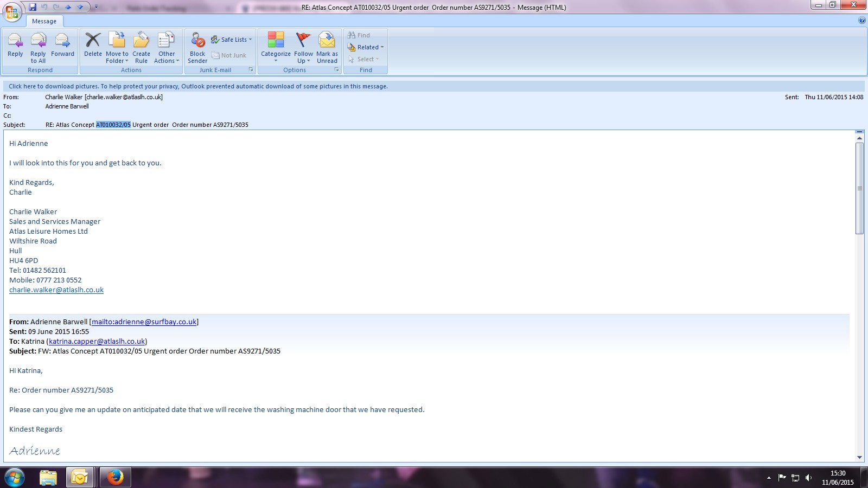The width and height of the screenshot is (868, 488).
Task: Forward this email message
Action: click(x=62, y=46)
